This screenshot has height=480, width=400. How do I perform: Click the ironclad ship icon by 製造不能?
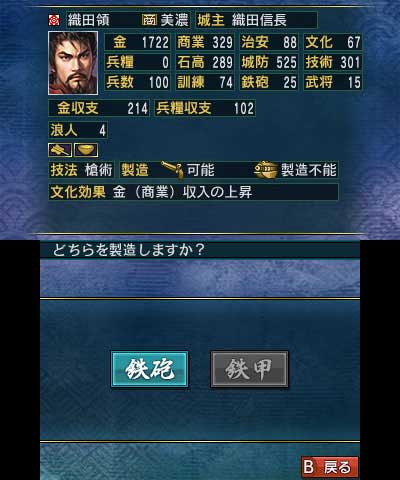[x=265, y=170]
